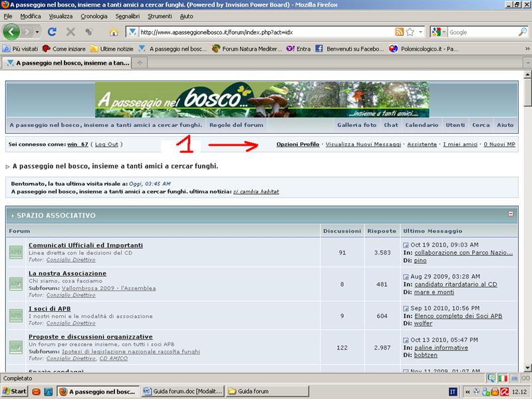Open the URL bar history dropdown
The width and height of the screenshot is (532, 399).
(421, 32)
